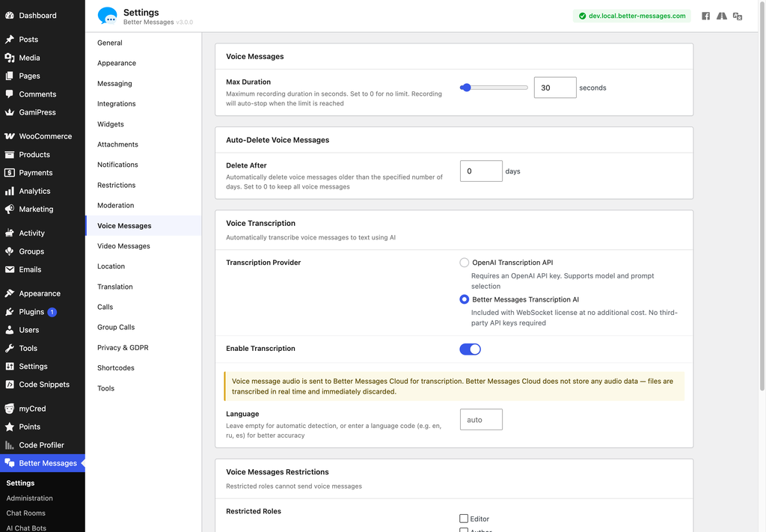Screen dimensions: 766x532
Task: Click the Code Snippets icon
Action: 9,385
